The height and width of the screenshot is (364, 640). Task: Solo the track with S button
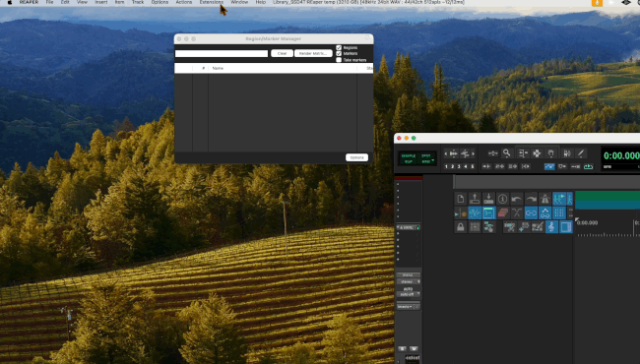(x=402, y=349)
